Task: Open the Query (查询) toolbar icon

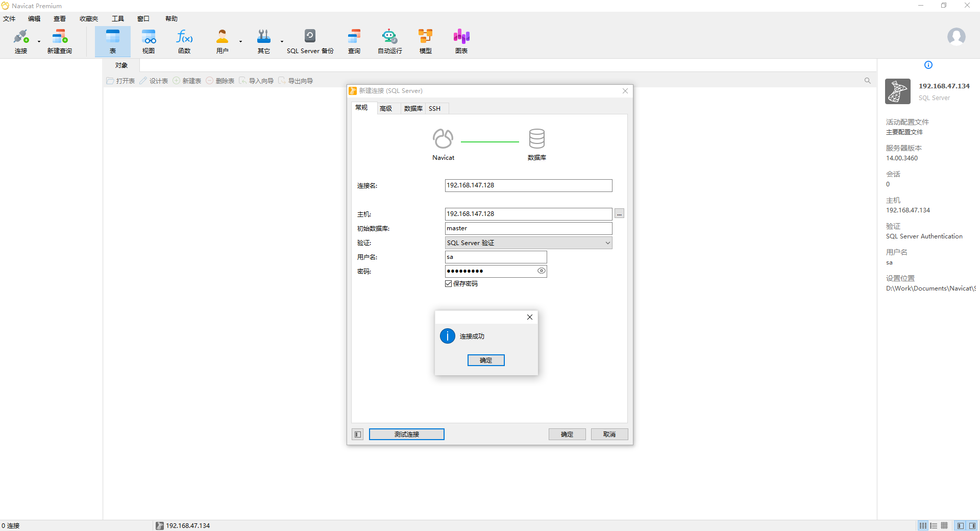Action: tap(354, 41)
